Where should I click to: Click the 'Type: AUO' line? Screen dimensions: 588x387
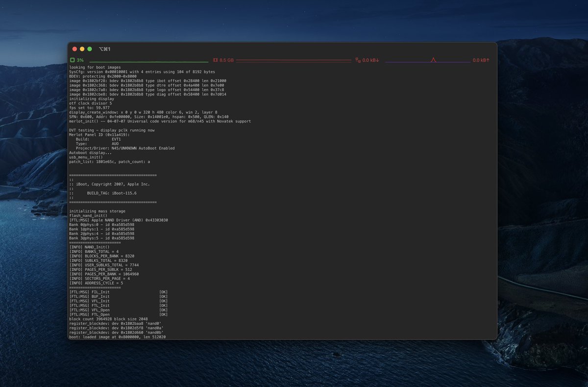pyautogui.click(x=97, y=143)
